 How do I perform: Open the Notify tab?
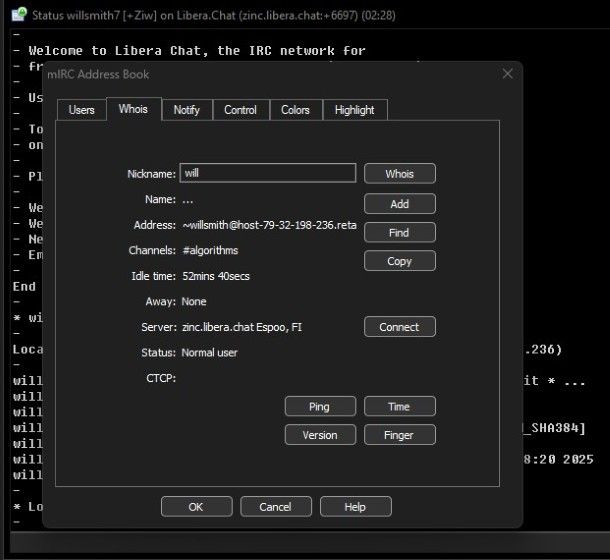186,110
